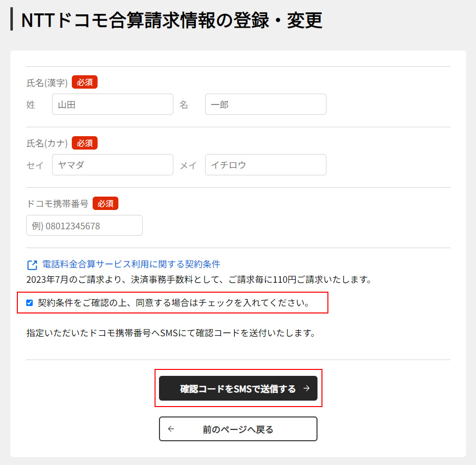Click the external-link icon beside 契約条件
Screen dimensions: 476x465
[x=32, y=265]
